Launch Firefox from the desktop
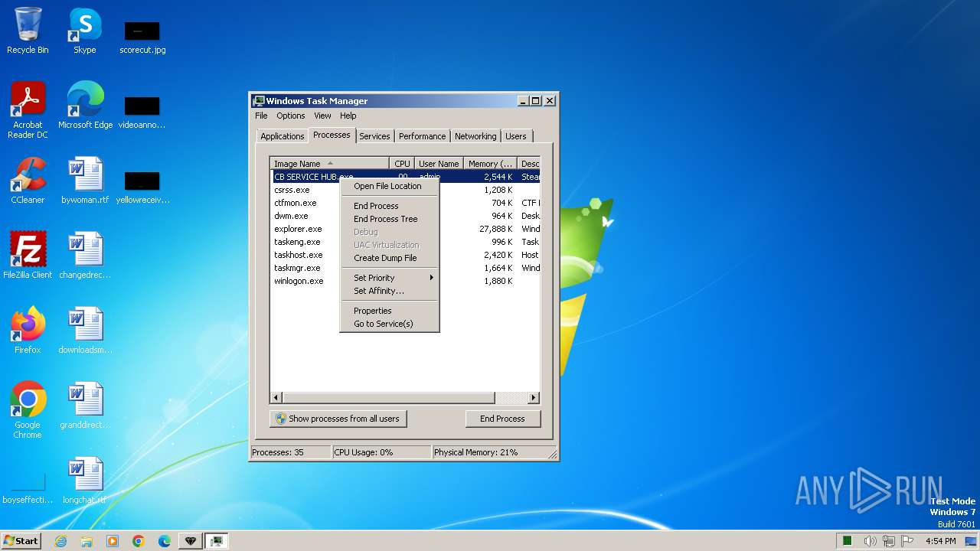Screen dimensions: 980x551 tap(28, 330)
